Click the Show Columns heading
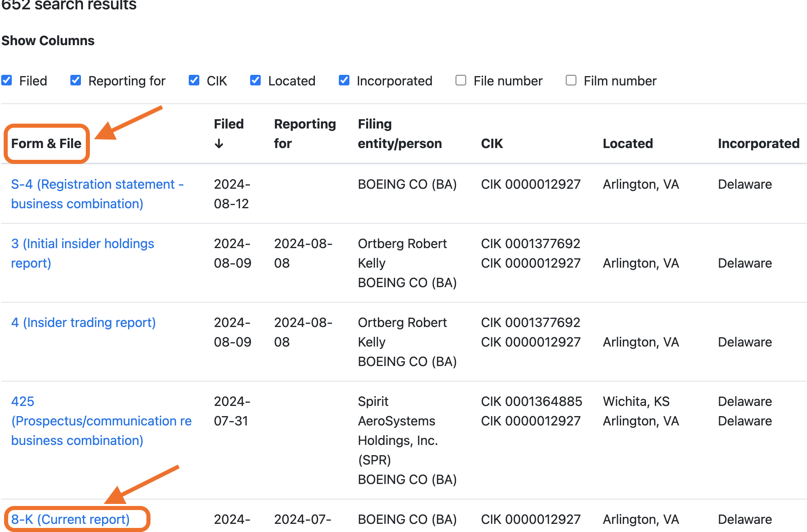Viewport: 807px width, 532px height. coord(48,41)
